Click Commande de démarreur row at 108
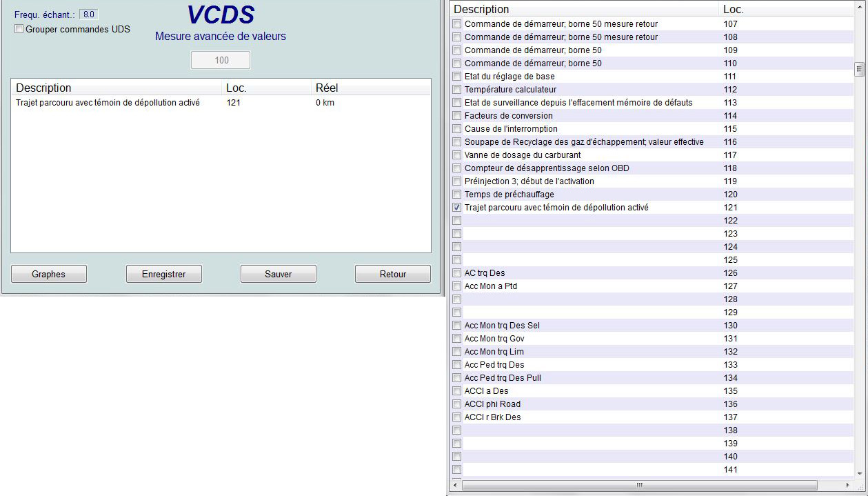The width and height of the screenshot is (868, 496). point(652,37)
